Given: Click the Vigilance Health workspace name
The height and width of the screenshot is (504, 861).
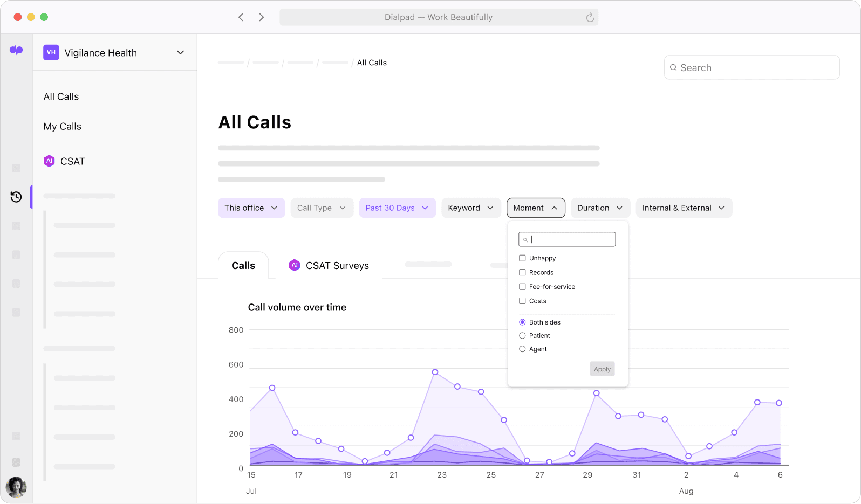Looking at the screenshot, I should (101, 53).
